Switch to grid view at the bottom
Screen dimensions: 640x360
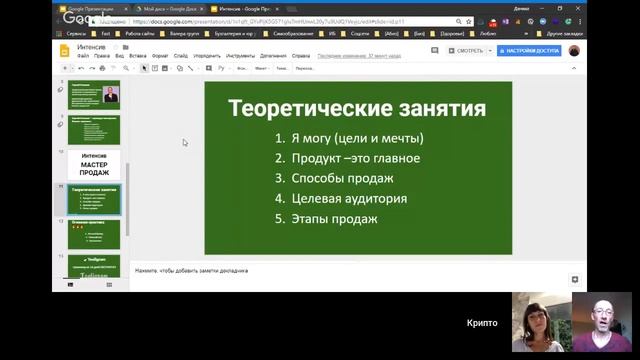(109, 284)
